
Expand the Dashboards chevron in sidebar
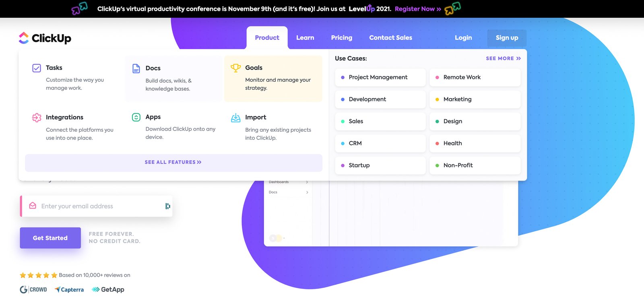(x=307, y=182)
